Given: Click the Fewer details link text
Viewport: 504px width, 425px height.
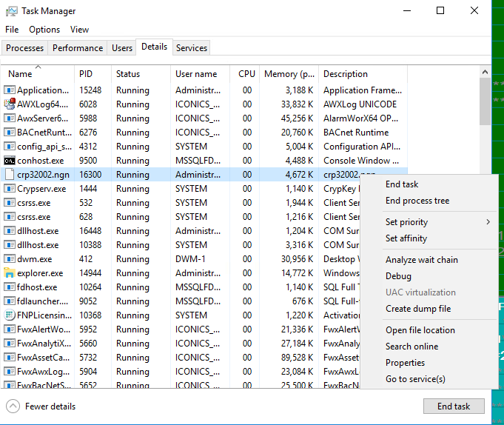Looking at the screenshot, I should [50, 406].
